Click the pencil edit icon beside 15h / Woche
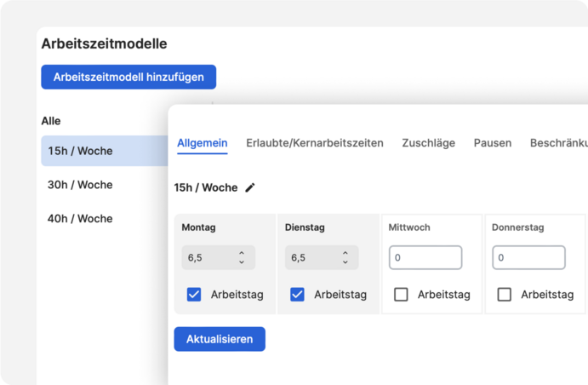Image resolution: width=588 pixels, height=385 pixels. (x=250, y=187)
